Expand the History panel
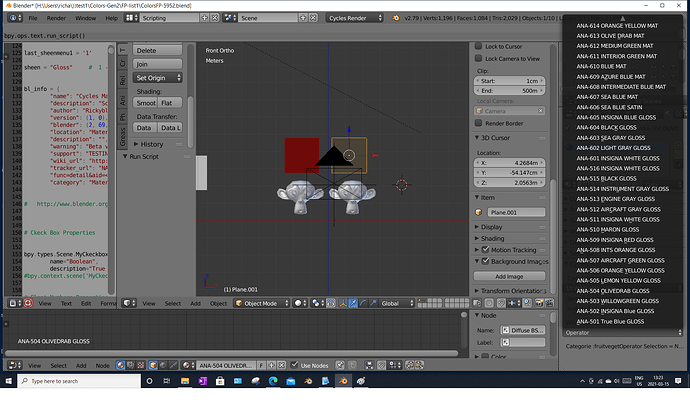 pyautogui.click(x=148, y=144)
